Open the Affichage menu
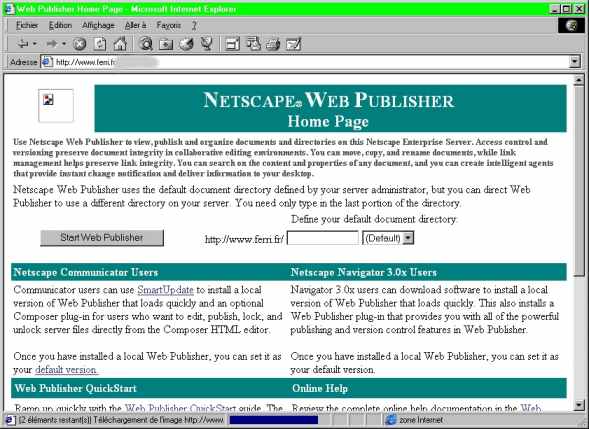 pos(98,26)
